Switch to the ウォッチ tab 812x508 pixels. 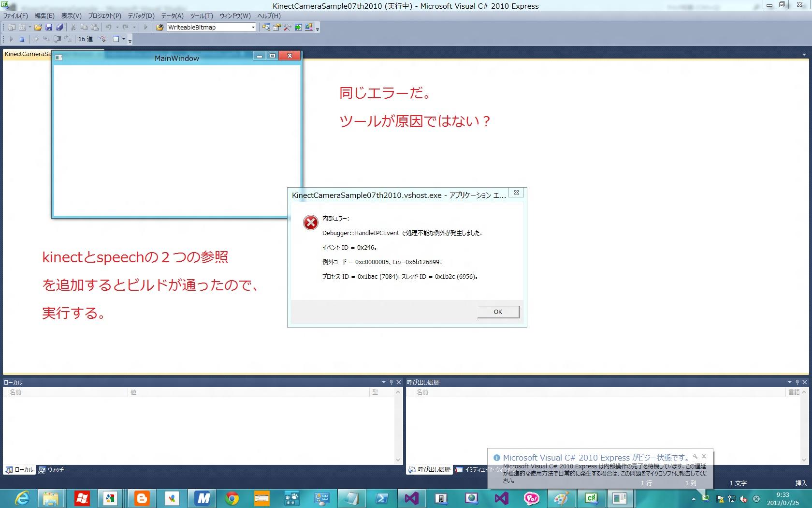click(x=51, y=470)
